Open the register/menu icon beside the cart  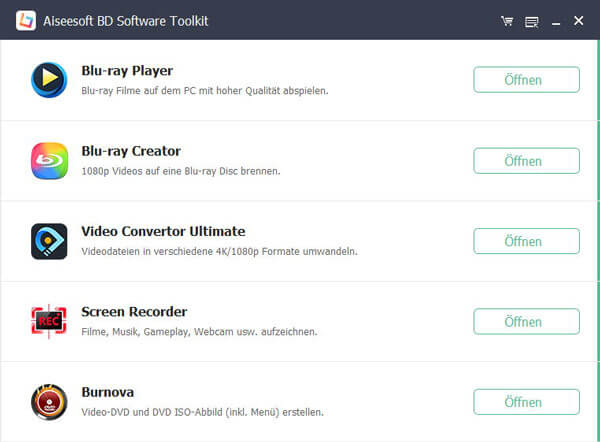[x=532, y=22]
